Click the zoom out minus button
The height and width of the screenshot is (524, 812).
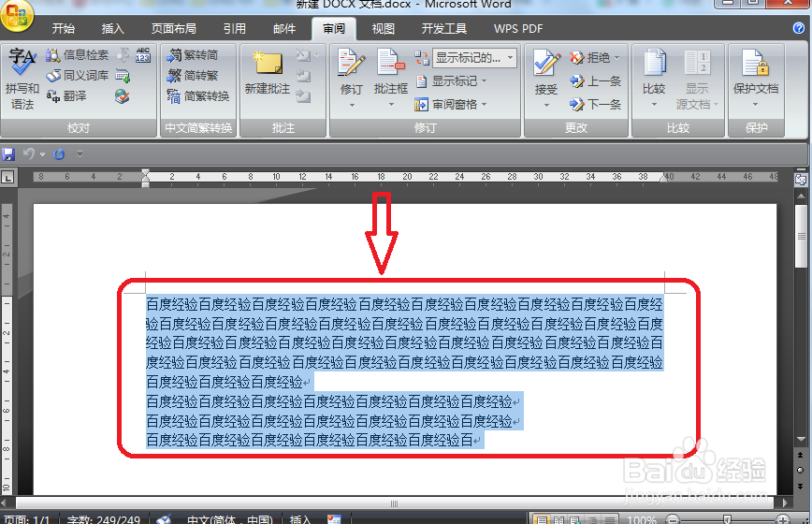pyautogui.click(x=673, y=519)
